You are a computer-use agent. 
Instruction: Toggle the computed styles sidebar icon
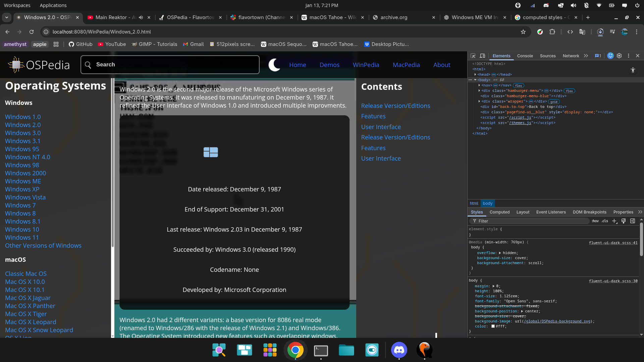[633, 221]
